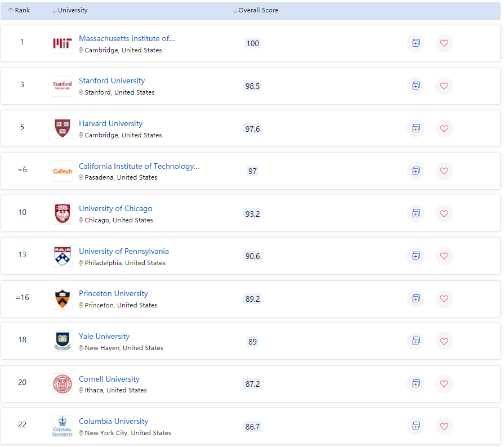Click the compare icon for Harvard University
The width and height of the screenshot is (504, 447).
(x=416, y=128)
